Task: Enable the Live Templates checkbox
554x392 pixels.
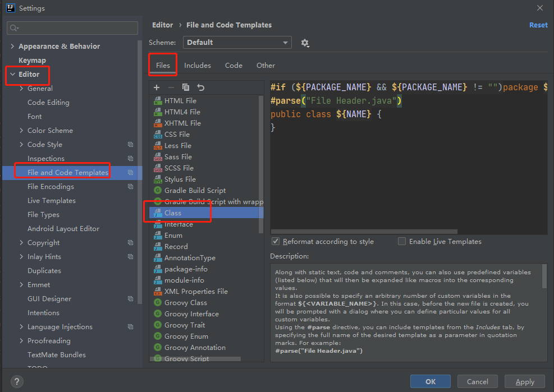Action: tap(402, 241)
